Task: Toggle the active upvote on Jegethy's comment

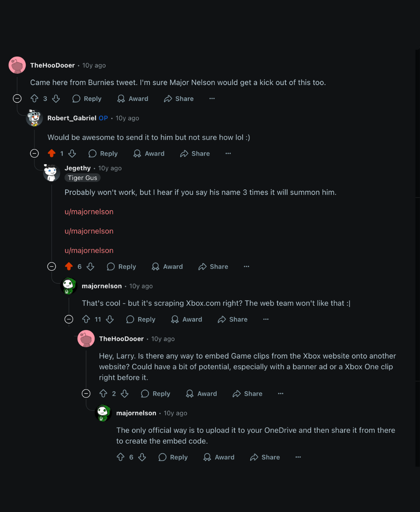Action: pos(69,266)
